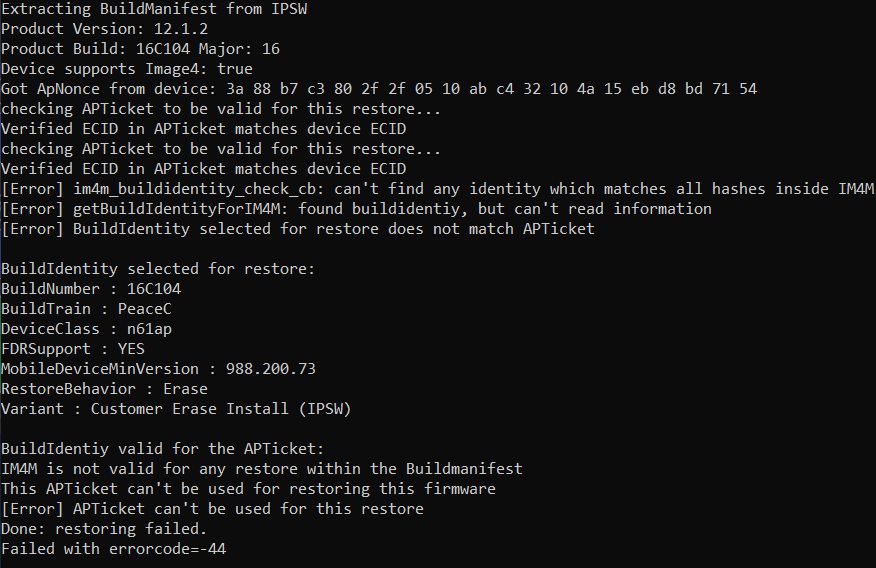
Task: Click the BuildNumber : 16C104 line
Action: click(91, 289)
